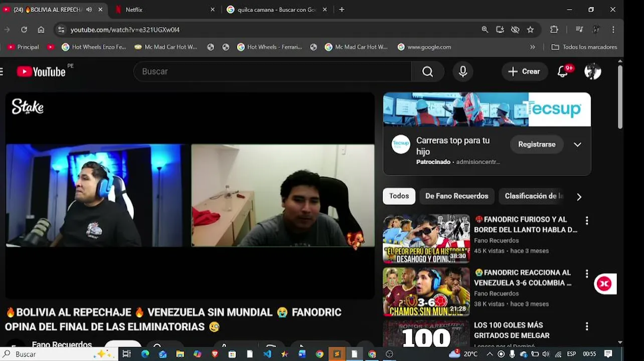Viewport: 644px width, 361px height.
Task: Start voice search with microphone icon
Action: (463, 72)
